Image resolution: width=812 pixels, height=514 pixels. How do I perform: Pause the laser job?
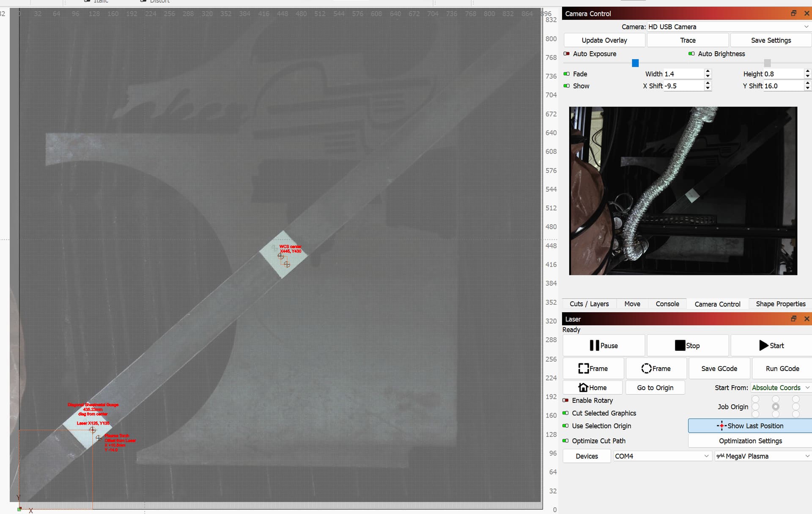[604, 345]
